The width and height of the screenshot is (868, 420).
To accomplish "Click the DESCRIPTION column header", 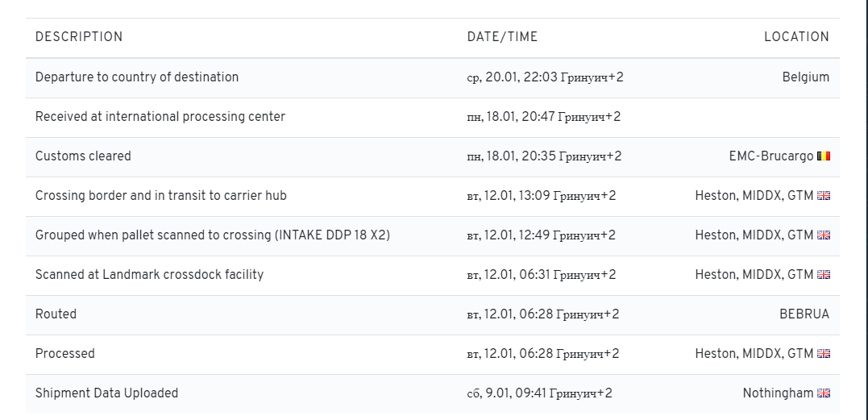I will pyautogui.click(x=79, y=37).
